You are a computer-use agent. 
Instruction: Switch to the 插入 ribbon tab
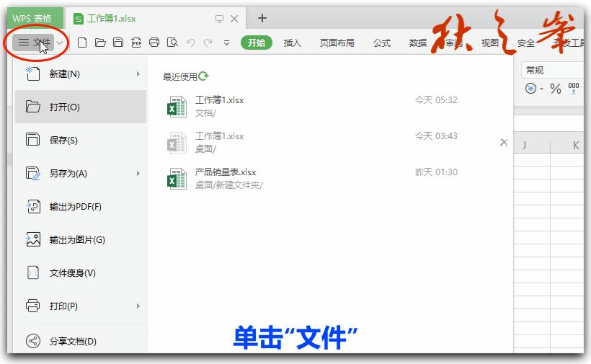(292, 43)
